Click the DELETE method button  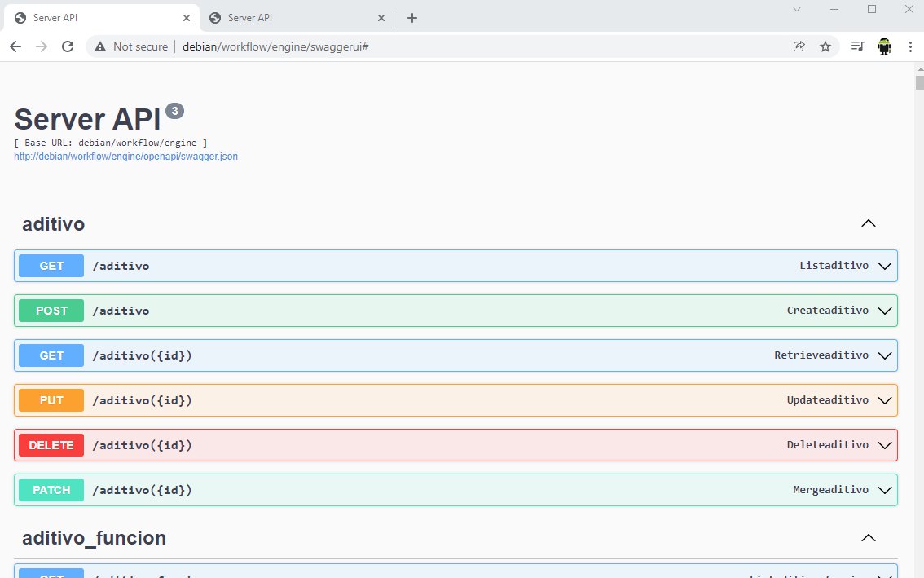pyautogui.click(x=51, y=445)
